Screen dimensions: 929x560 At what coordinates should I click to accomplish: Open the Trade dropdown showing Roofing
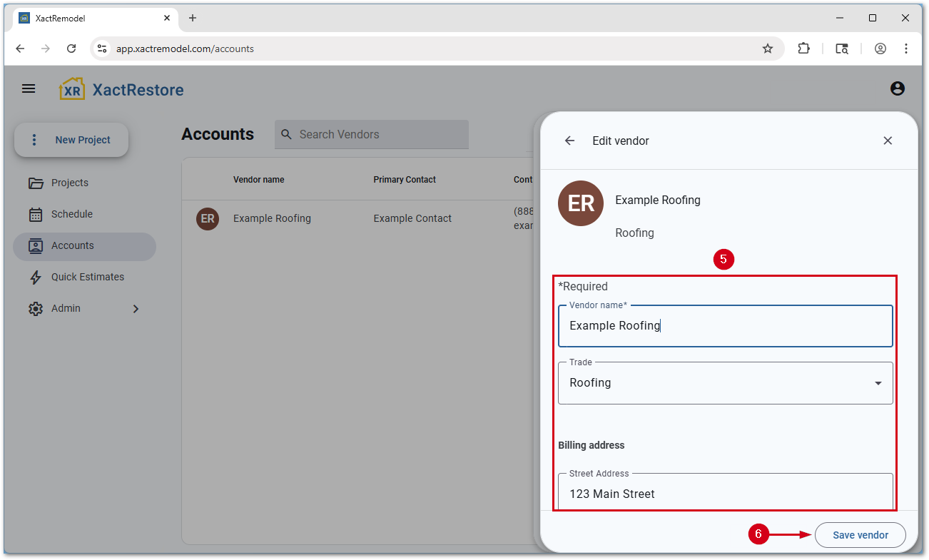click(x=725, y=383)
